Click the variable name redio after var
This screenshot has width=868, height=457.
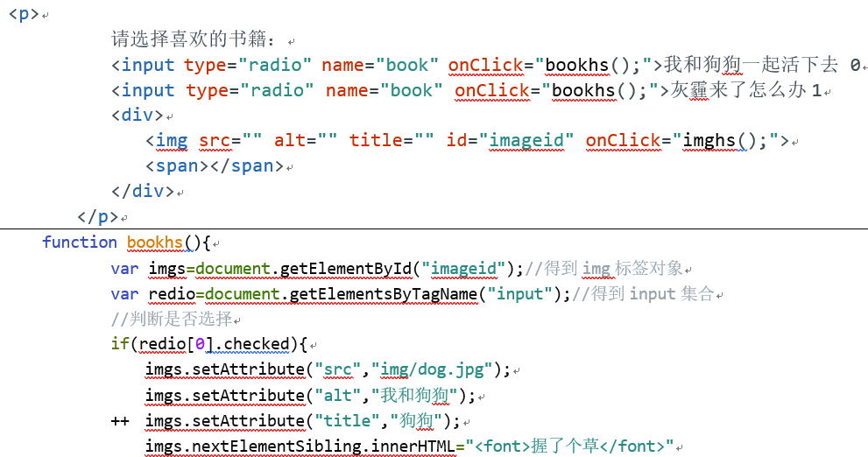click(172, 294)
